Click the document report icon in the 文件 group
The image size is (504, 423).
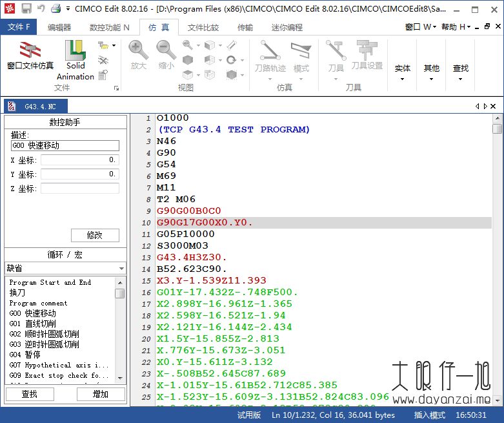(103, 75)
